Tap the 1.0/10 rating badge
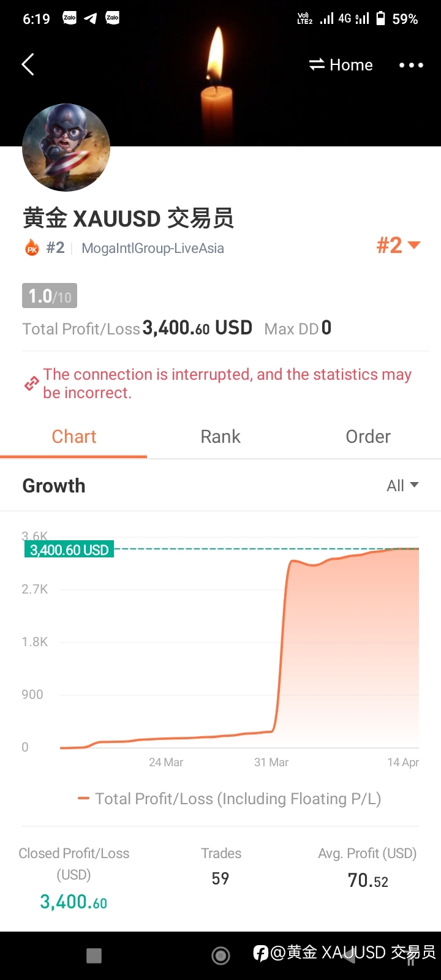This screenshot has width=441, height=980. [x=50, y=296]
